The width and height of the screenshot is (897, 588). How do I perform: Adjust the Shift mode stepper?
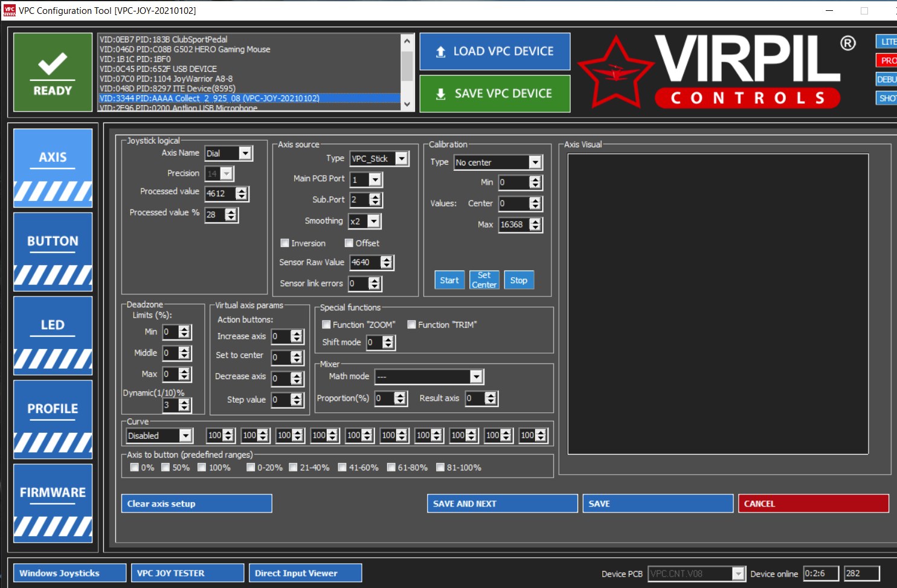pyautogui.click(x=388, y=342)
